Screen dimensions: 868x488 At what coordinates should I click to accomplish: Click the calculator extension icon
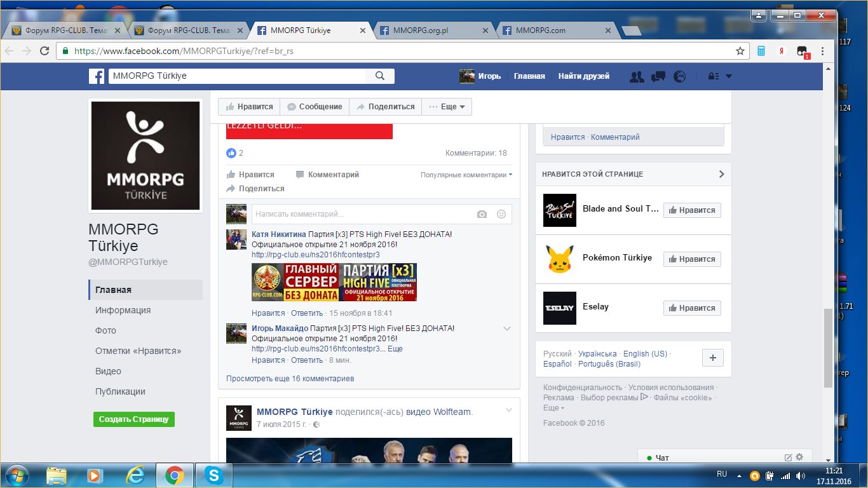(x=761, y=51)
